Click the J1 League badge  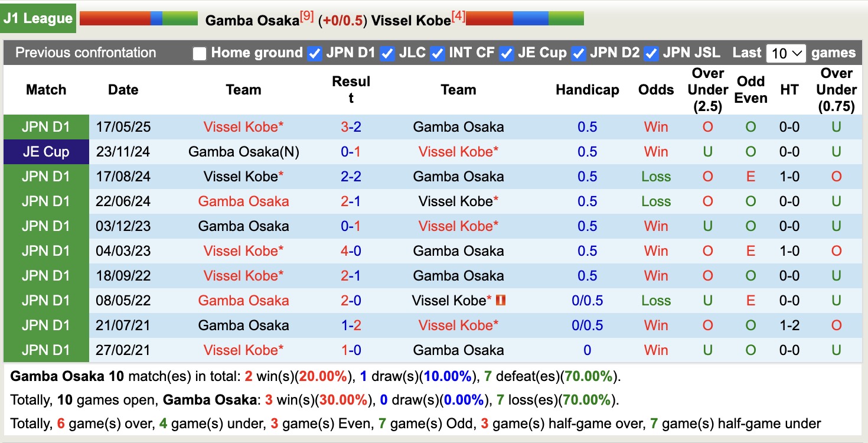coord(38,18)
